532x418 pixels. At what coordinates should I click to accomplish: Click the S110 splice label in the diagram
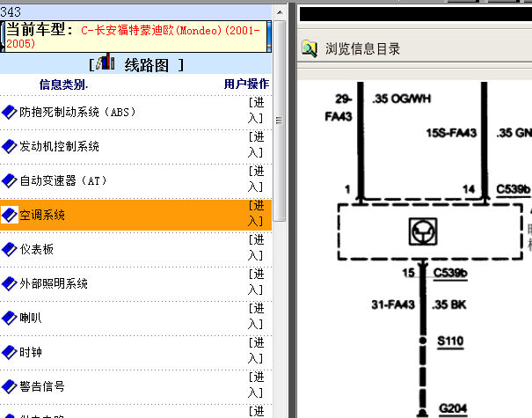[450, 341]
